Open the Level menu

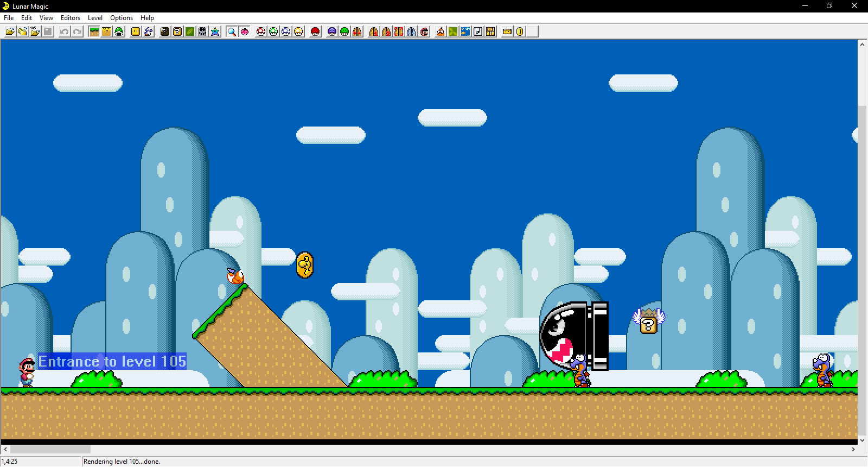(95, 18)
